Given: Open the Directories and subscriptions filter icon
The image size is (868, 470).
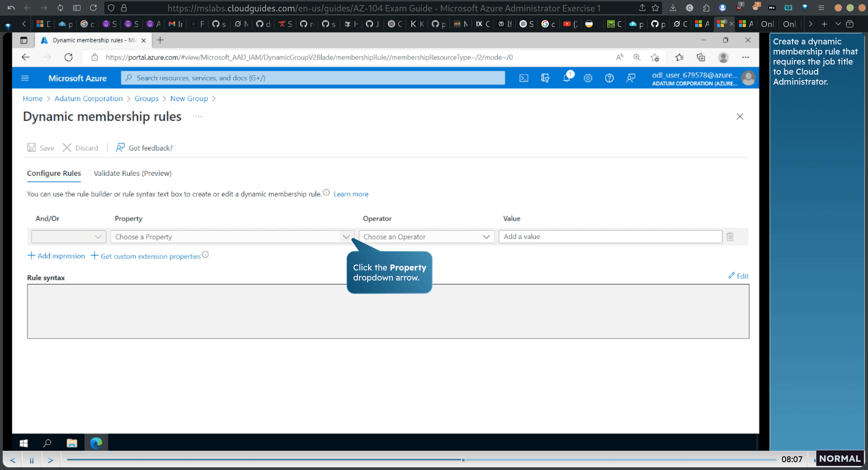Looking at the screenshot, I should coord(545,78).
